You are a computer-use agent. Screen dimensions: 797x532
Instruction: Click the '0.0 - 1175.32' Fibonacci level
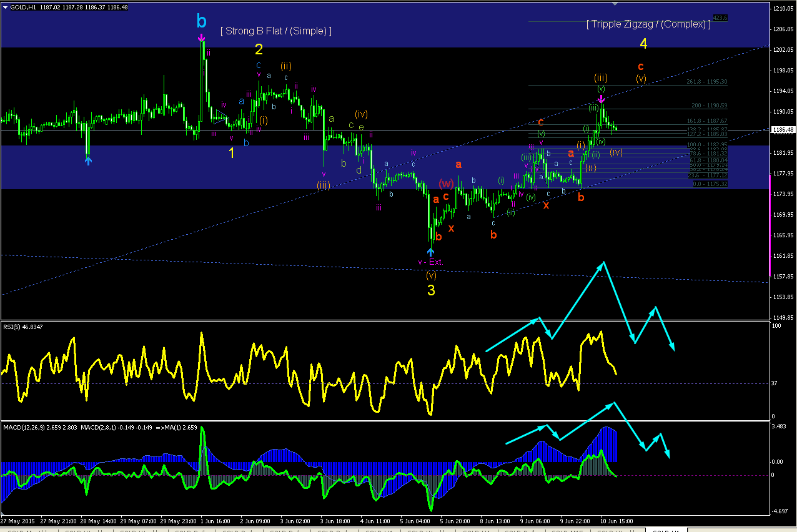[x=710, y=184]
